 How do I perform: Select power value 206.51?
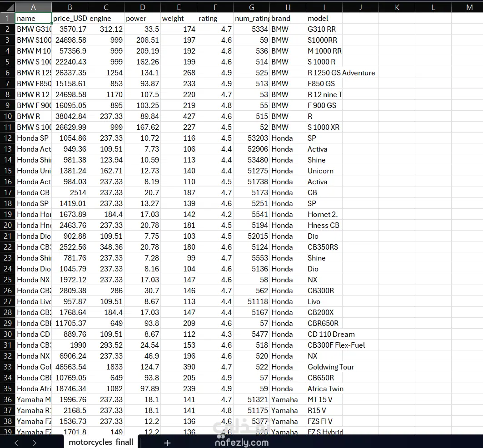pos(142,40)
